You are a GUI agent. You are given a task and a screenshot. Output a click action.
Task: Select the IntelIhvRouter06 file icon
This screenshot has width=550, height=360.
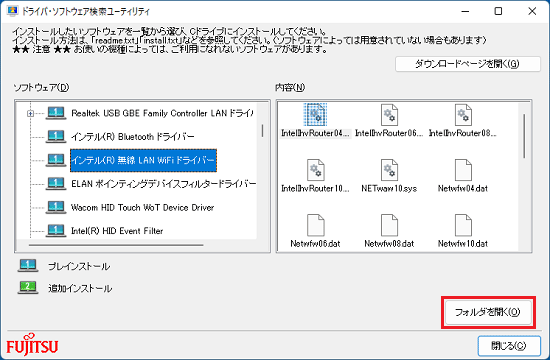[x=389, y=114]
